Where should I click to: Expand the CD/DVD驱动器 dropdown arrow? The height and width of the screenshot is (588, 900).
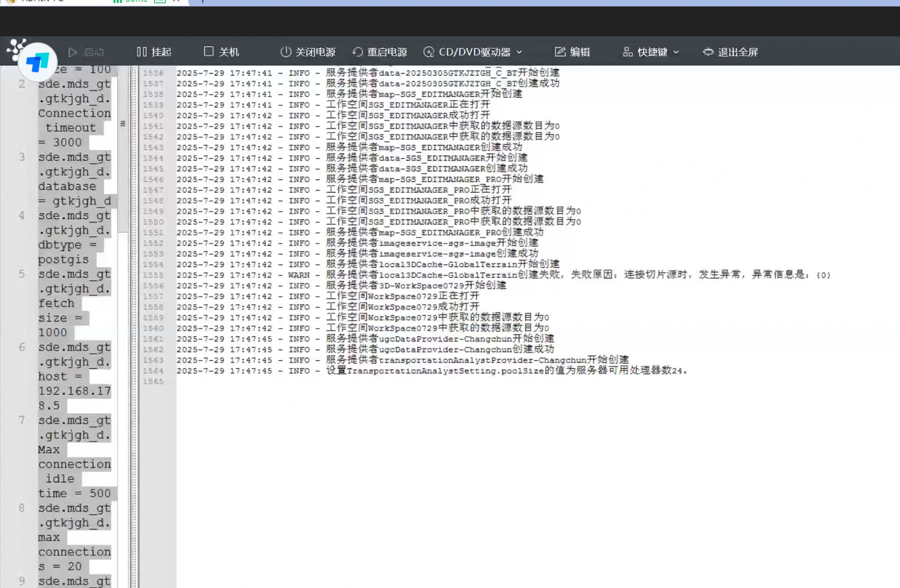click(519, 52)
